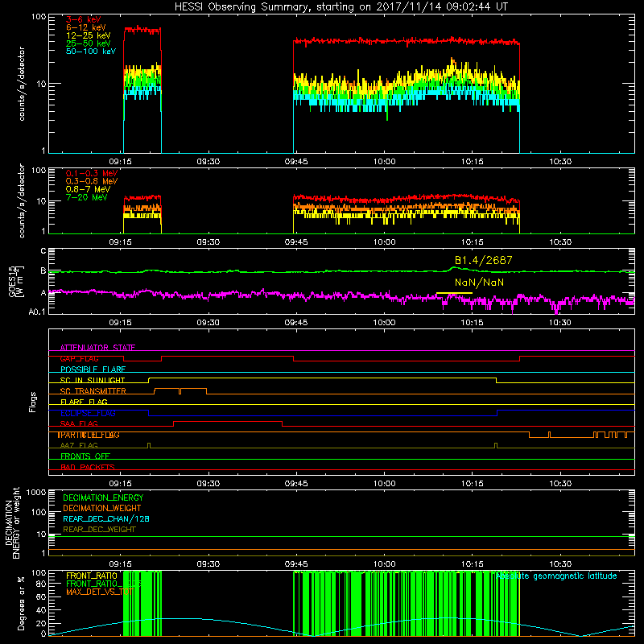
Task: Click the 10:15 tick under the GOES panel
Action: tap(473, 323)
